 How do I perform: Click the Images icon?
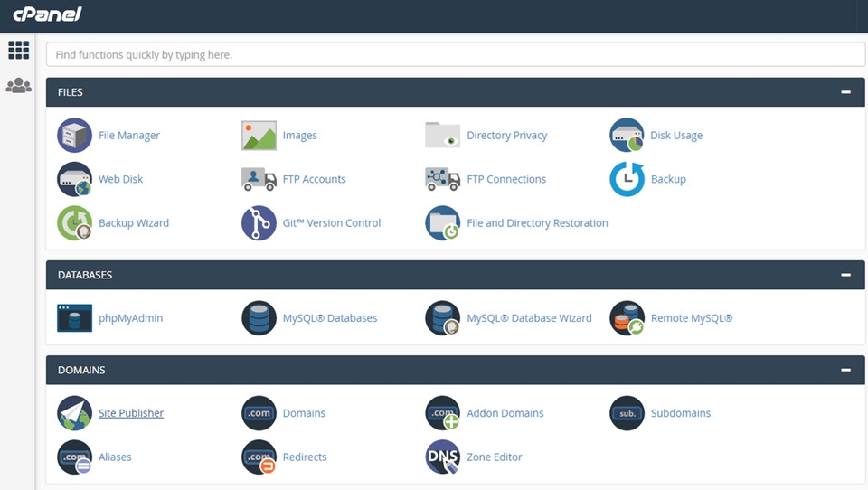point(259,135)
